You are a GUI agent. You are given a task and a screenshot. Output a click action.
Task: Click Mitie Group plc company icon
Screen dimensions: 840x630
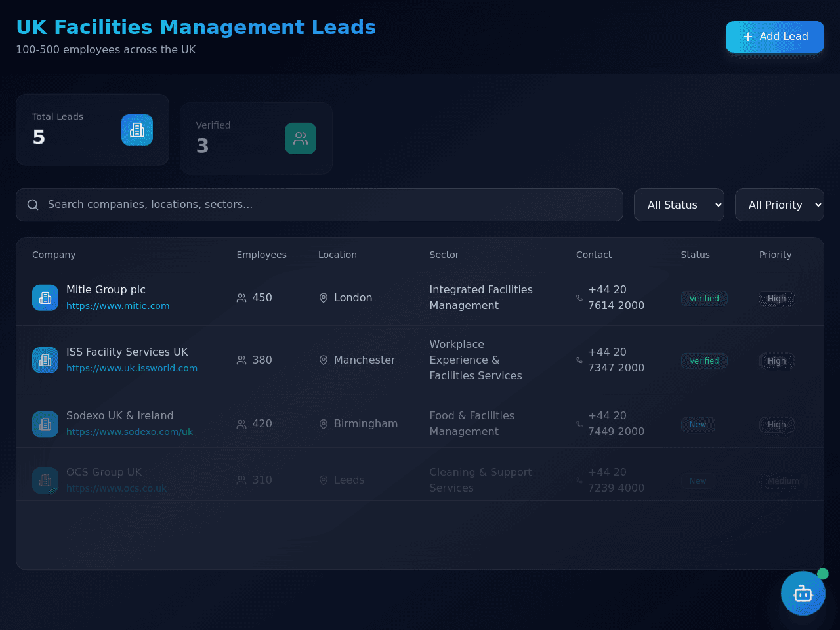45,298
